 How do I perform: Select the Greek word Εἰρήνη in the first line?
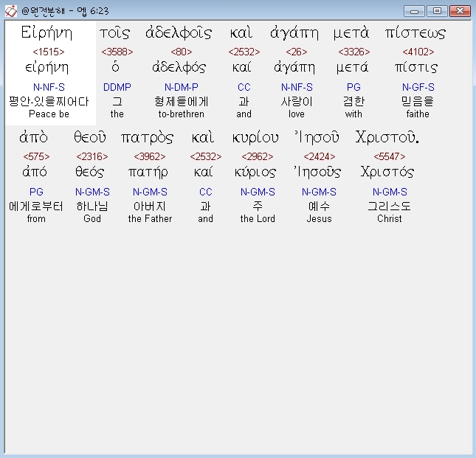pos(46,33)
